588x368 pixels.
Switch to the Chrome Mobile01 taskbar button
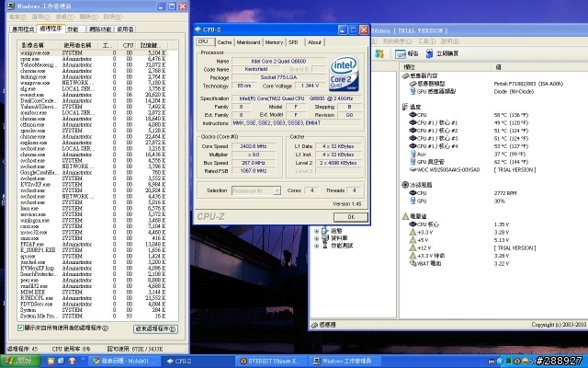pyautogui.click(x=125, y=362)
